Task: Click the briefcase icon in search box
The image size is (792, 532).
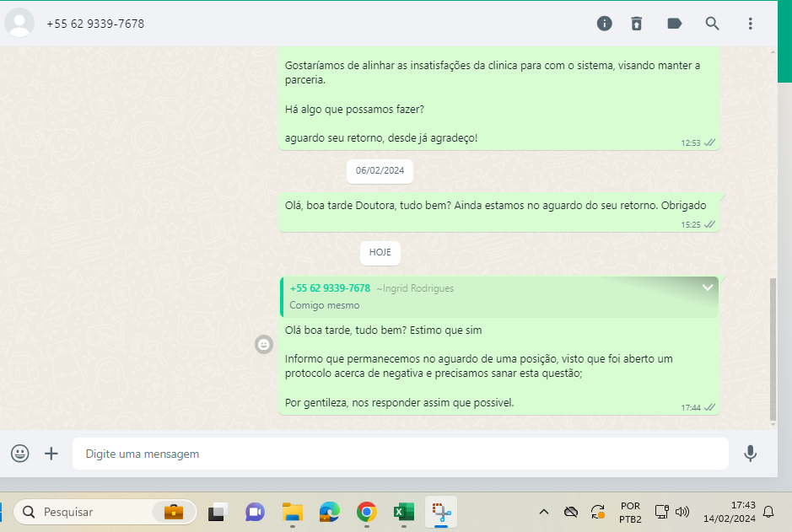Action: 173,512
